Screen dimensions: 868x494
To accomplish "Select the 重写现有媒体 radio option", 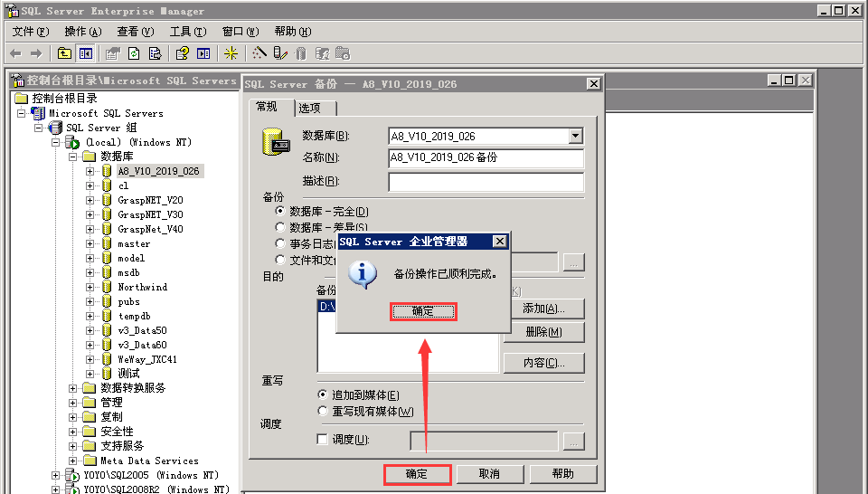I will (x=323, y=411).
